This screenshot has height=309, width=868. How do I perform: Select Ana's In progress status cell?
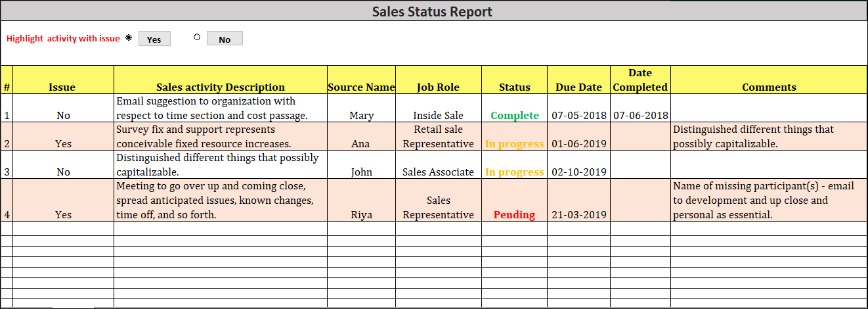514,143
